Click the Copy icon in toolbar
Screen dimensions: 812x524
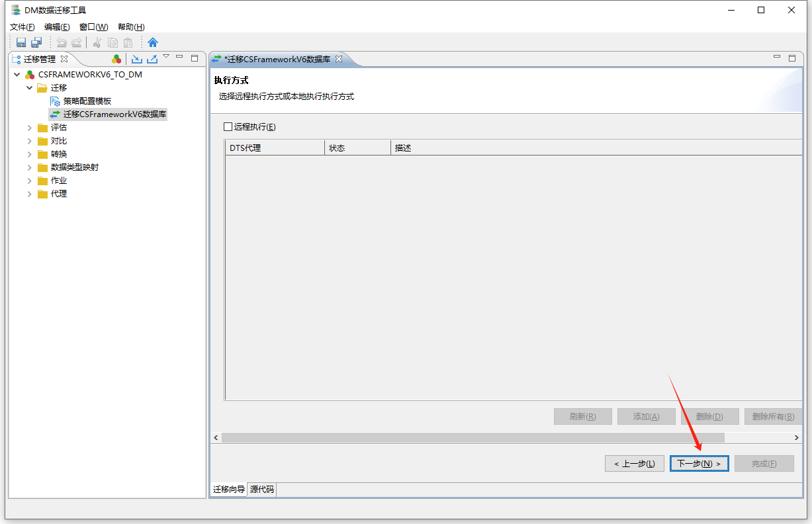click(x=113, y=42)
